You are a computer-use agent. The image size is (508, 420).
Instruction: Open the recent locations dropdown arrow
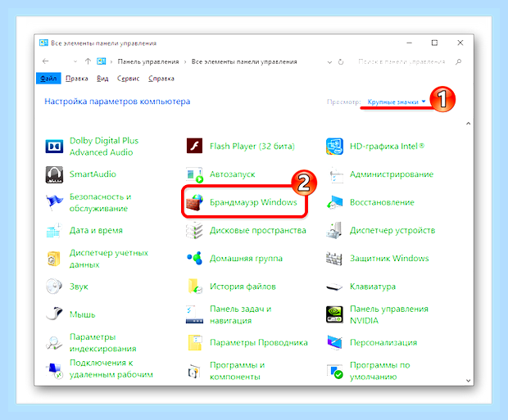tap(75, 61)
